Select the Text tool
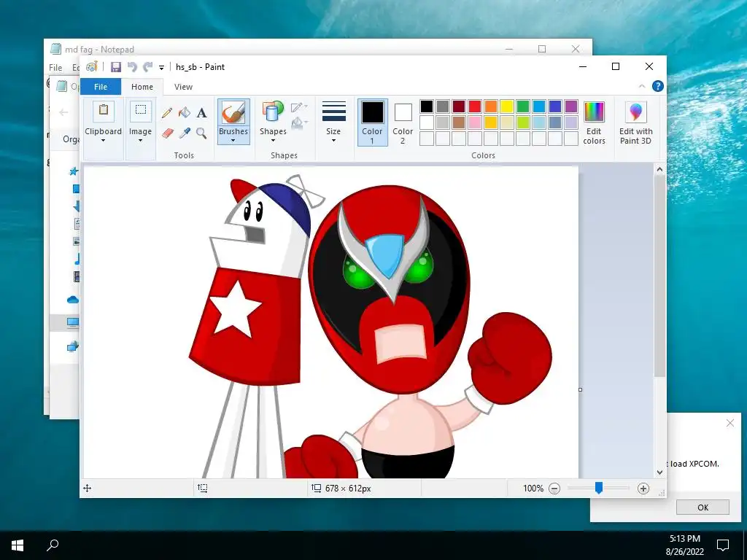The height and width of the screenshot is (560, 747). (201, 113)
